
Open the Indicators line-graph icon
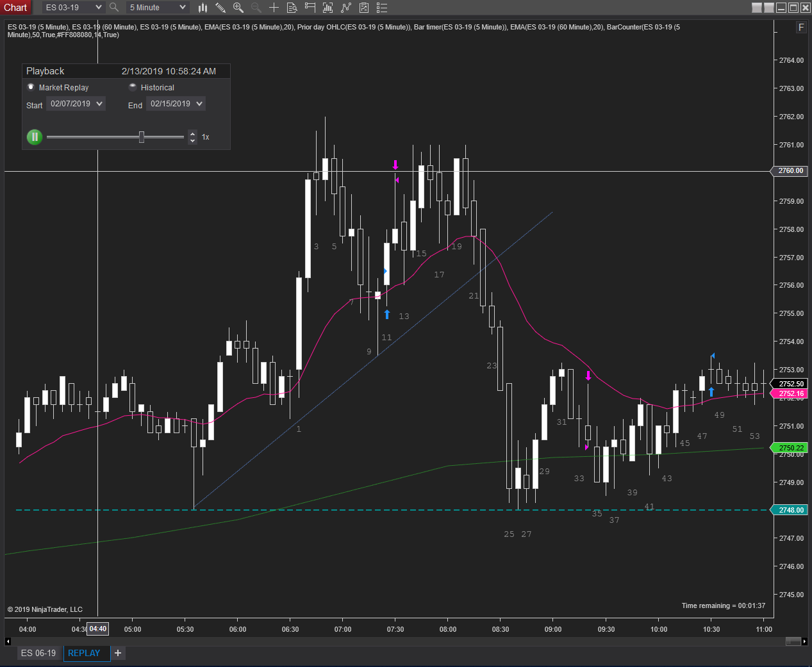tap(346, 8)
